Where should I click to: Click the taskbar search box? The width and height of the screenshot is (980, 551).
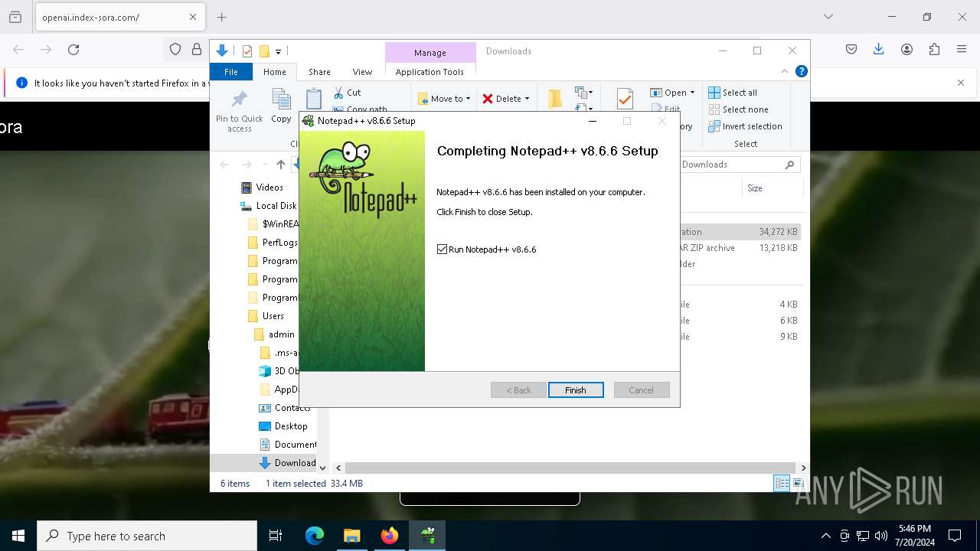click(147, 536)
